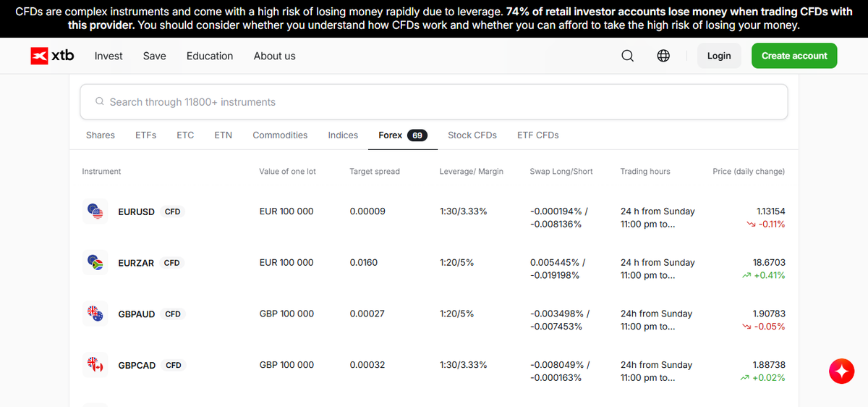The width and height of the screenshot is (868, 407).
Task: Click the instrument search field
Action: click(x=434, y=102)
